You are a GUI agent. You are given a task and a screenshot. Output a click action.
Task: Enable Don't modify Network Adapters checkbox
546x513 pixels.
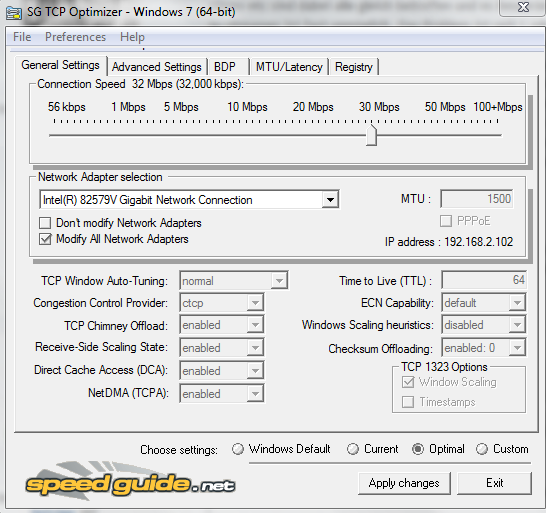click(x=45, y=223)
